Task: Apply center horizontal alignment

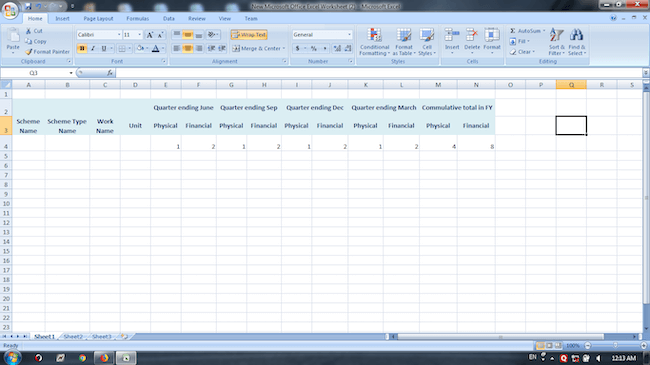Action: 188,49
